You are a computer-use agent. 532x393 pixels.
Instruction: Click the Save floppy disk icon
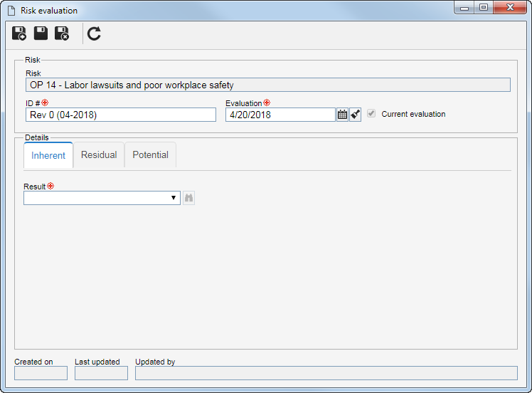click(41, 33)
